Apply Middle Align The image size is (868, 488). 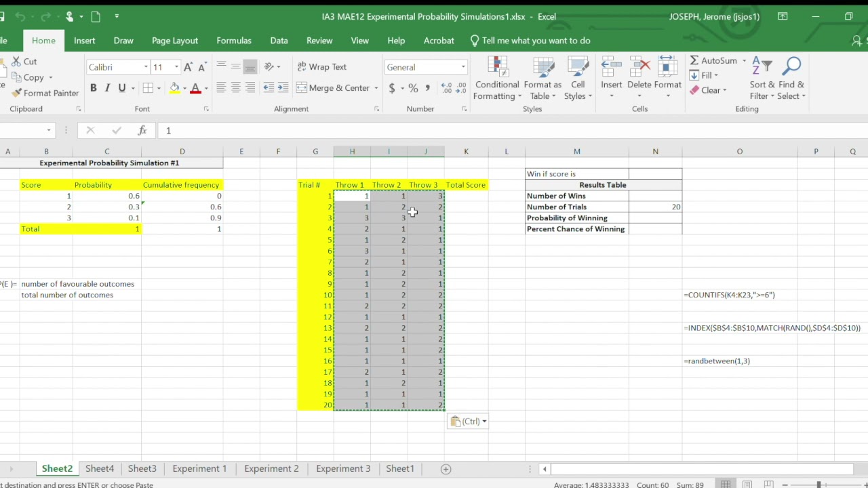click(235, 66)
